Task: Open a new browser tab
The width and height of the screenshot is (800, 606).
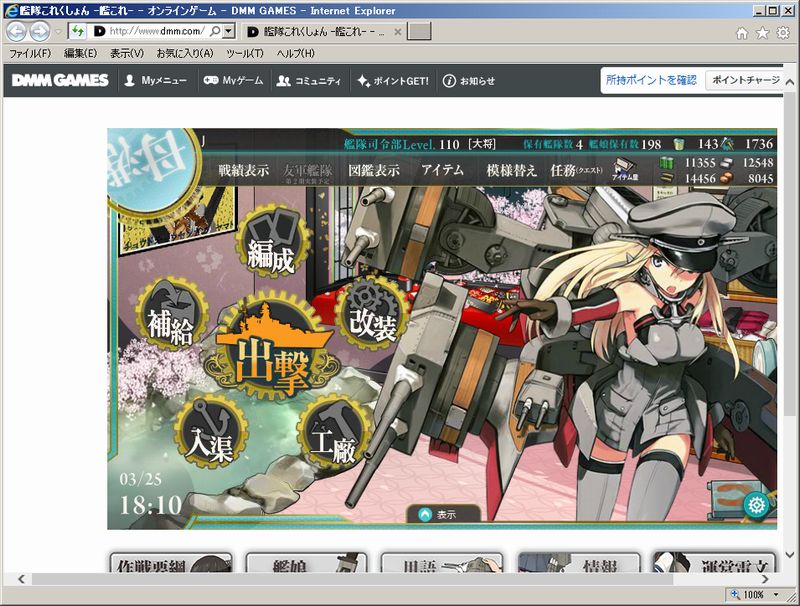Action: [419, 32]
